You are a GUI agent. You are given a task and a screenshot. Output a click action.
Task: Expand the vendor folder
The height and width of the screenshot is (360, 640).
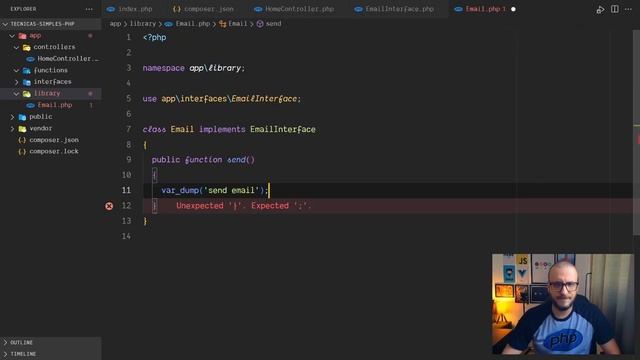pos(40,129)
